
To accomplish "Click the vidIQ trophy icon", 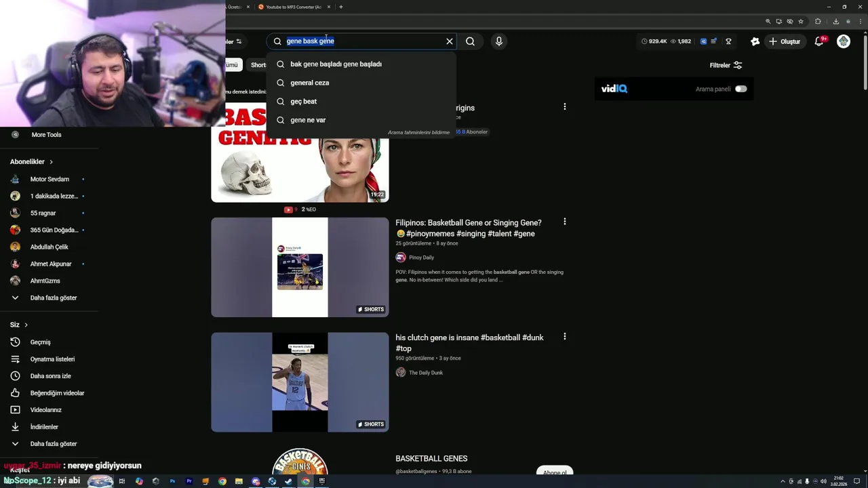I will tap(728, 41).
